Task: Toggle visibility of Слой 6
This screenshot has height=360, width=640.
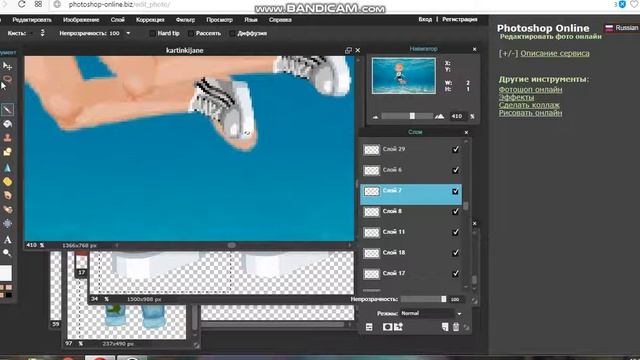Action: (456, 170)
